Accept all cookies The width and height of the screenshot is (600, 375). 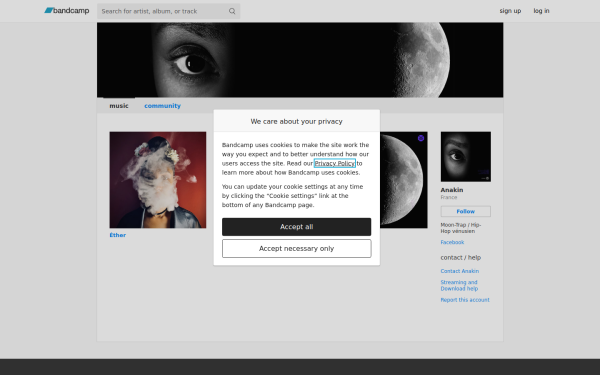(x=296, y=227)
